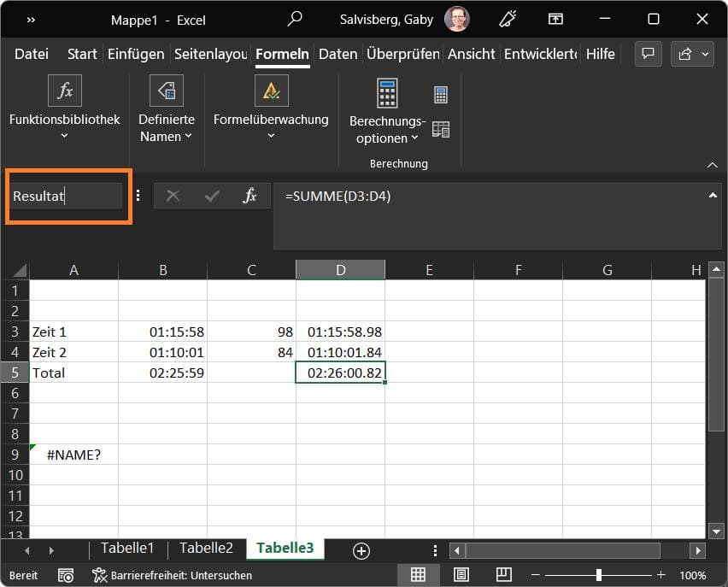
Task: Click the zoom slider handle
Action: (x=599, y=575)
